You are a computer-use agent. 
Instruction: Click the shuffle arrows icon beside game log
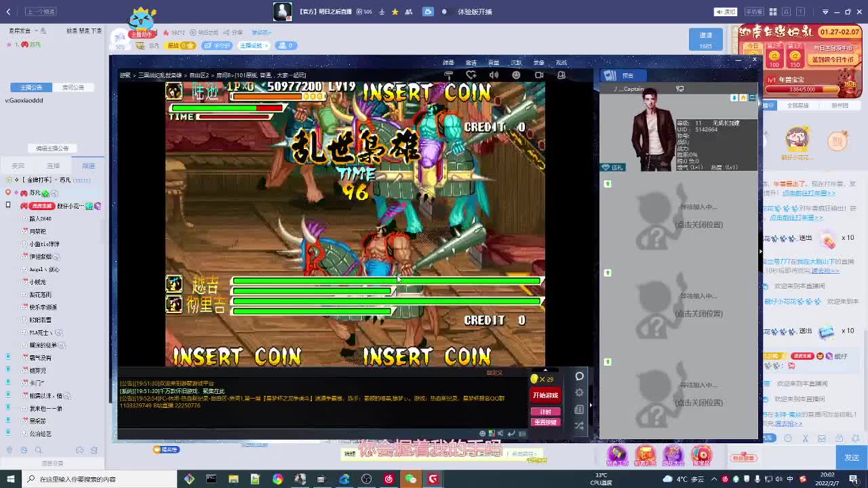[x=579, y=426]
